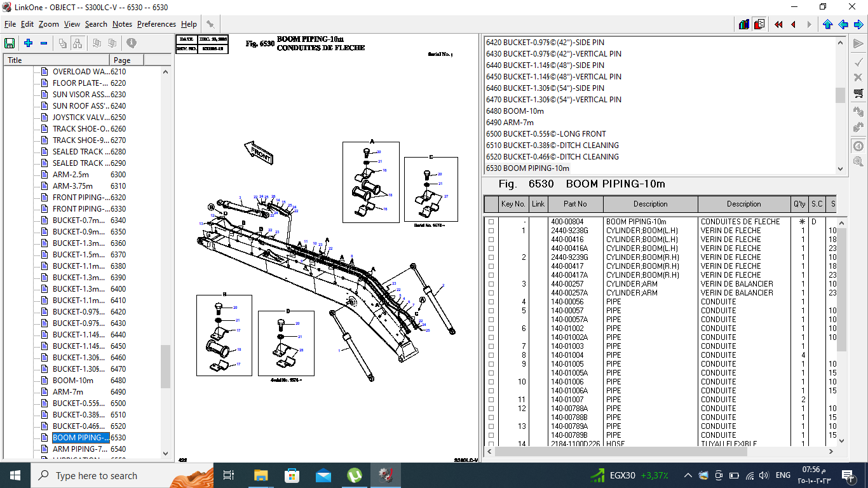
Task: Open File Explorer from the taskbar
Action: click(261, 475)
